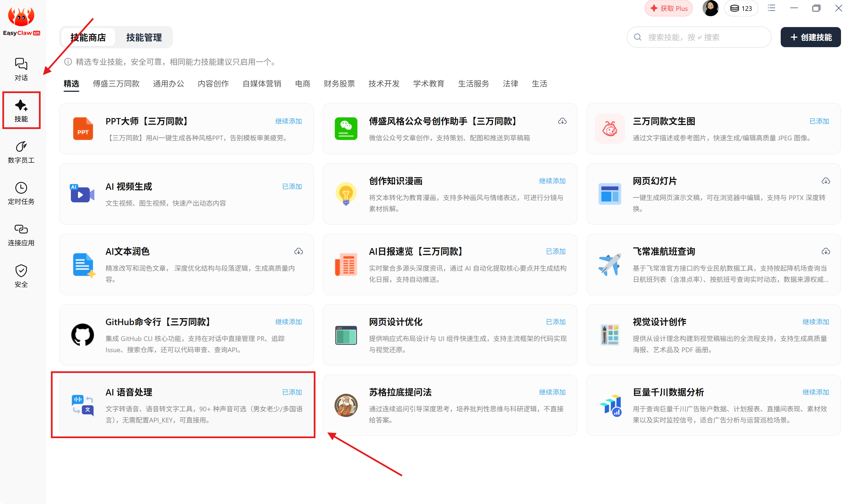The image size is (853, 504).
Task: Click the 获取 Plus button
Action: [x=668, y=8]
